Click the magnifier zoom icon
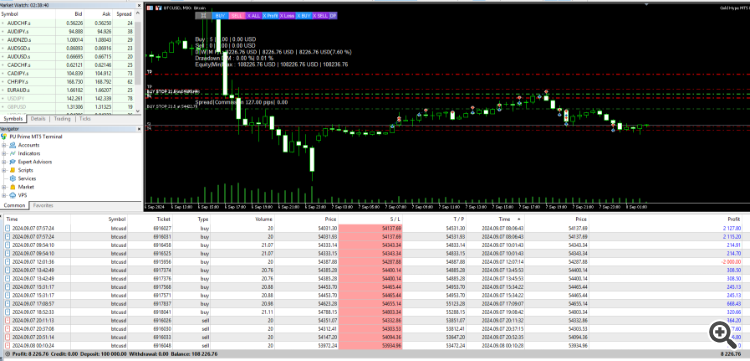 point(723,334)
